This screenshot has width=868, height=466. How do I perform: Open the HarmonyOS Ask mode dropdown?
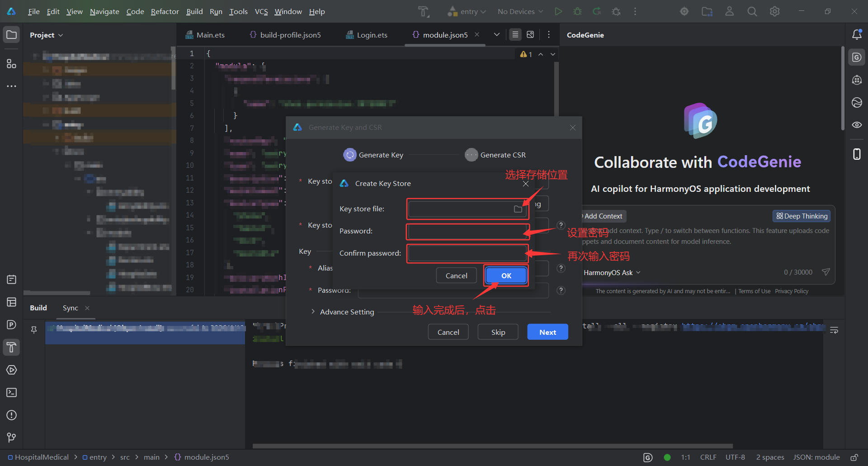[612, 272]
